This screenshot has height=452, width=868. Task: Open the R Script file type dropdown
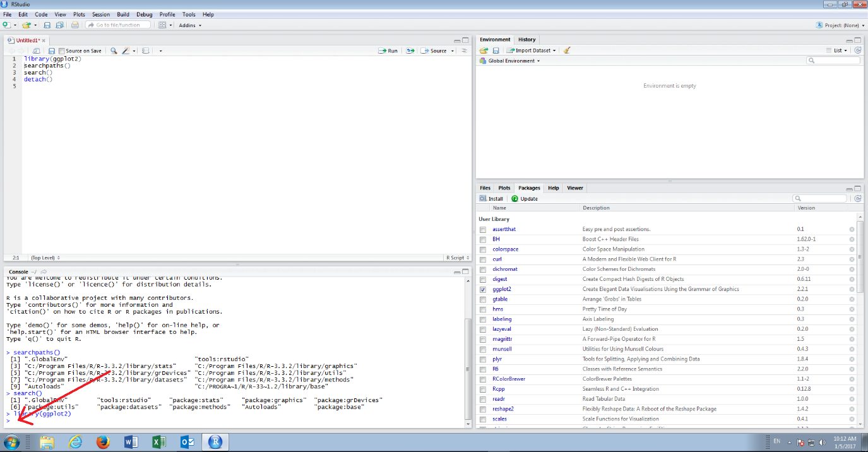[457, 258]
